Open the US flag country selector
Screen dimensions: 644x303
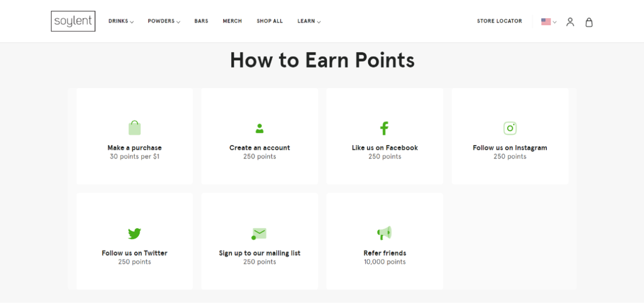pos(548,22)
